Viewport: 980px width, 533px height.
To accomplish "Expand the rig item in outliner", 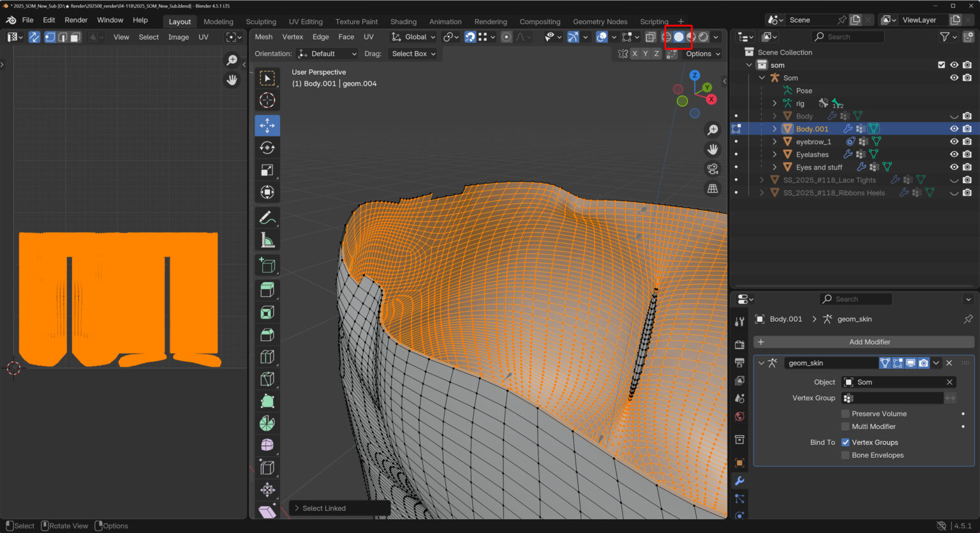I will point(775,103).
